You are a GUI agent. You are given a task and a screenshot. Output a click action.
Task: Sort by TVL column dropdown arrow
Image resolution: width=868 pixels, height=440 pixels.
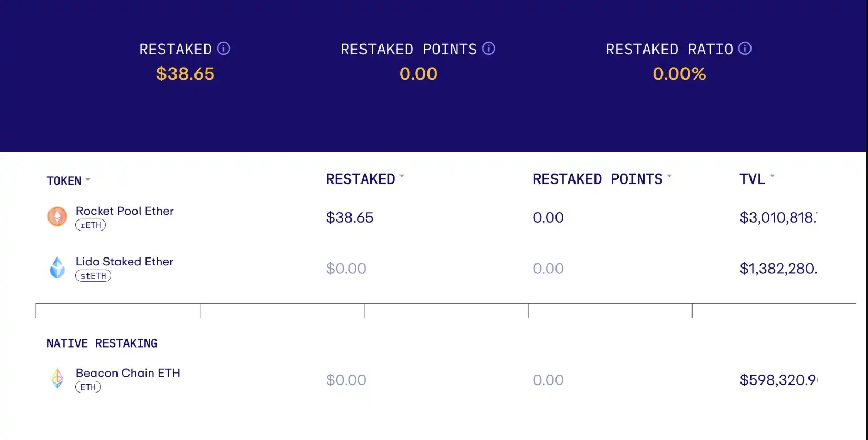(x=772, y=176)
